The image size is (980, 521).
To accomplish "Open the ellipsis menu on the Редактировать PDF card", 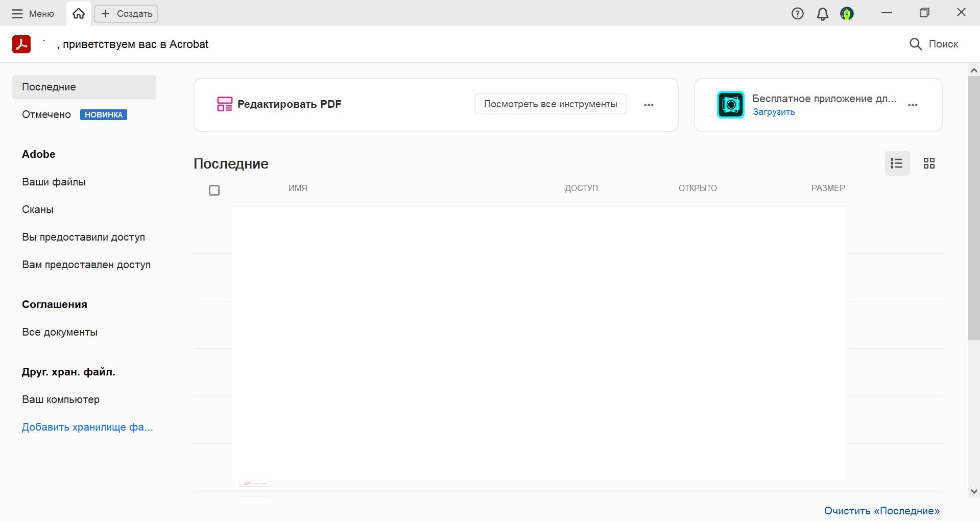I will (x=649, y=105).
